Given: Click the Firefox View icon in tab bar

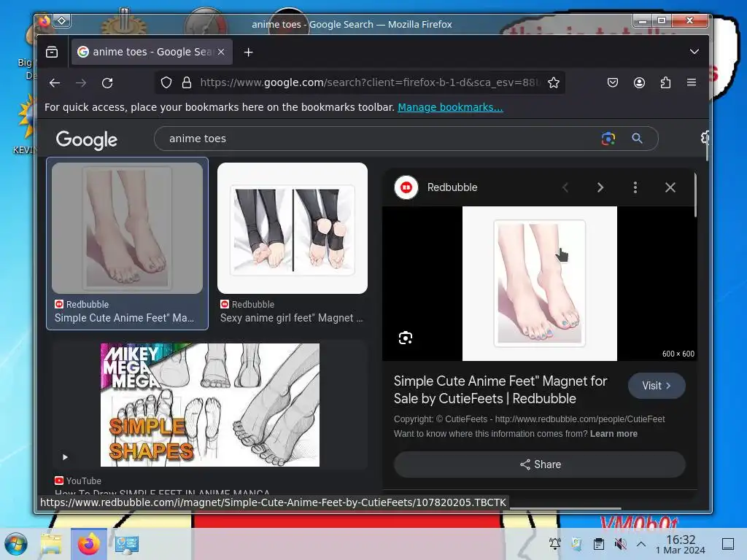Looking at the screenshot, I should (52, 52).
